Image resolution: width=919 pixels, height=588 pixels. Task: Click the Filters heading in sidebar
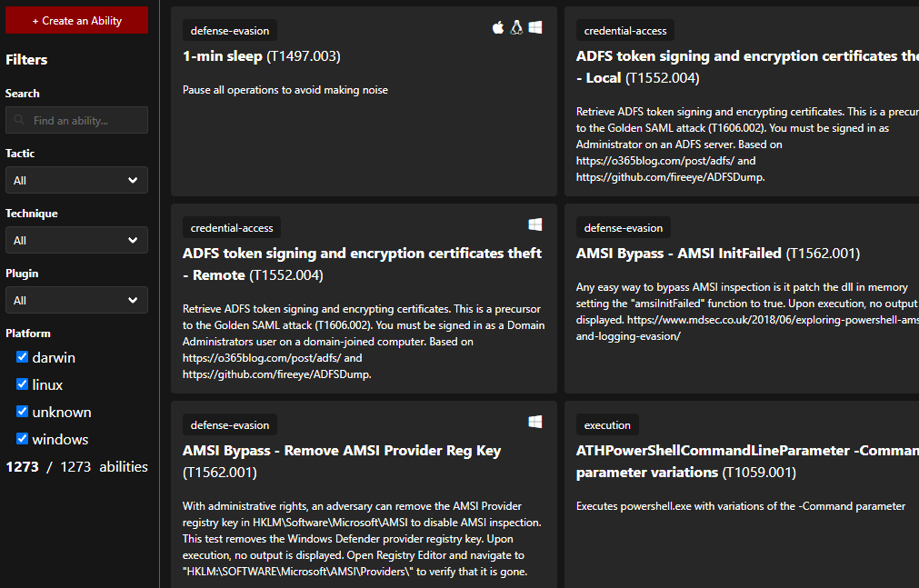click(x=26, y=60)
